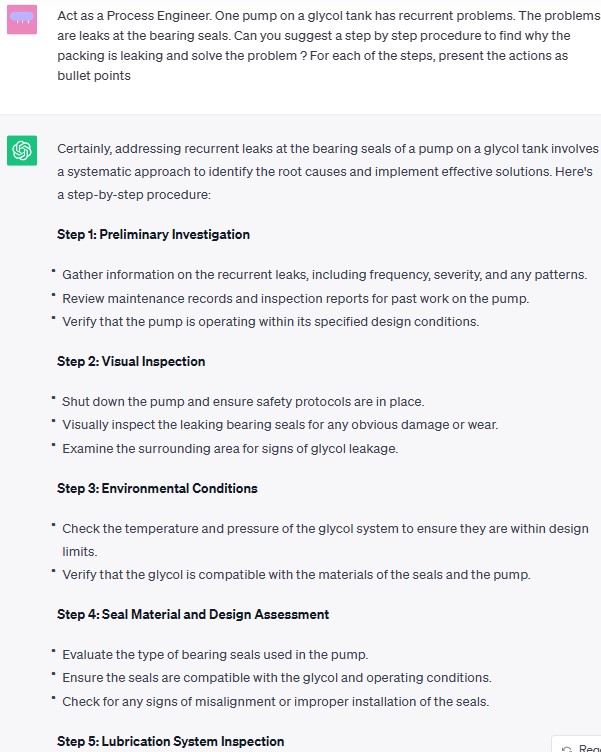Select the "Step 1: Preliminary Investigation" heading
601x752 pixels.
(x=153, y=235)
